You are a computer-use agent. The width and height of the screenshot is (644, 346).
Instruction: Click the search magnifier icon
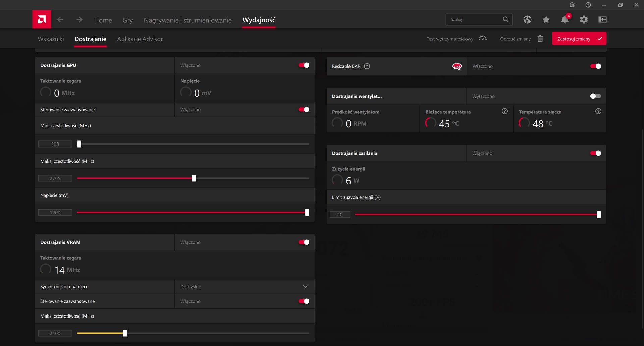click(x=506, y=19)
